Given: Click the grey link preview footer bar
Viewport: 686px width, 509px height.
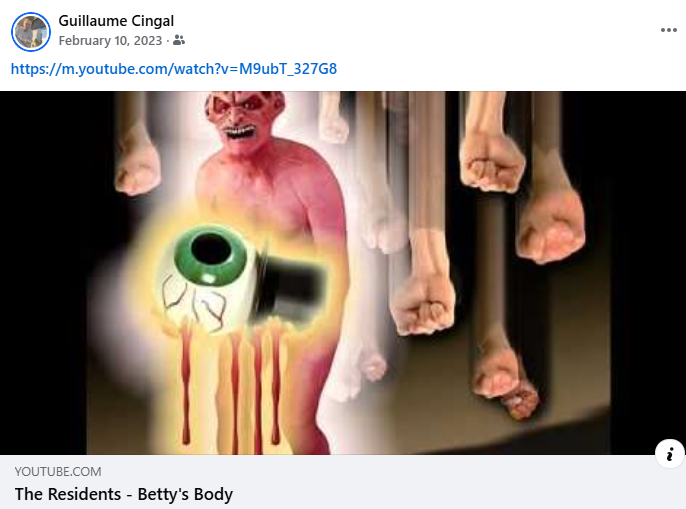Looking at the screenshot, I should 343,482.
